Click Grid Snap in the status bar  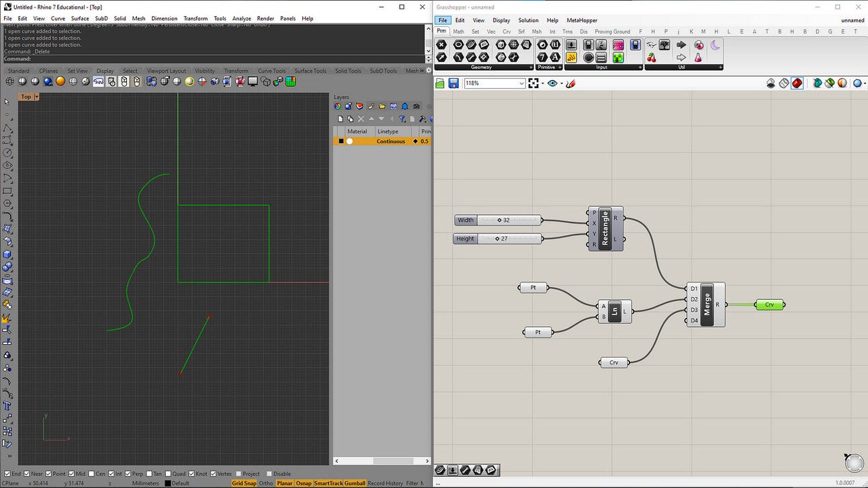[x=244, y=483]
